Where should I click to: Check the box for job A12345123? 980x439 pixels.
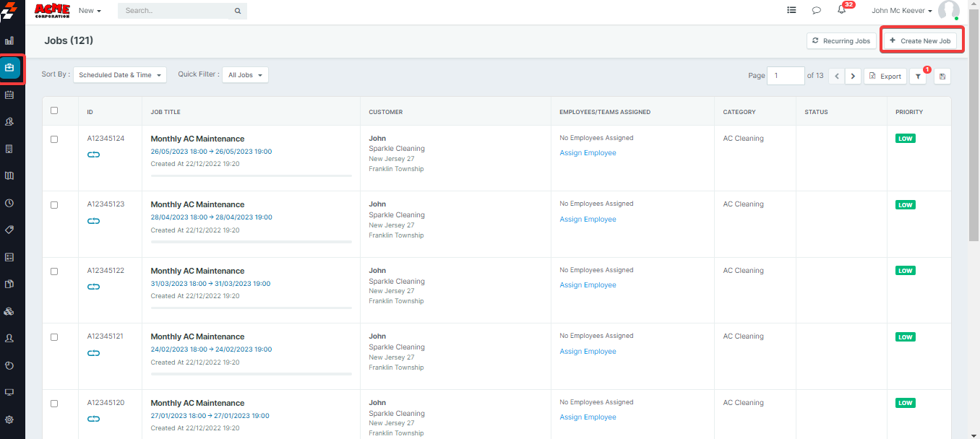coord(54,205)
